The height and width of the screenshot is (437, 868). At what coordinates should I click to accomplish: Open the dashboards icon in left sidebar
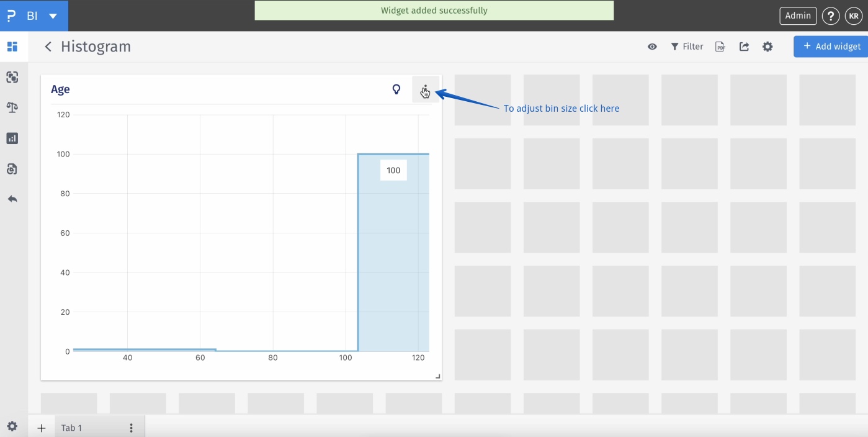point(12,47)
